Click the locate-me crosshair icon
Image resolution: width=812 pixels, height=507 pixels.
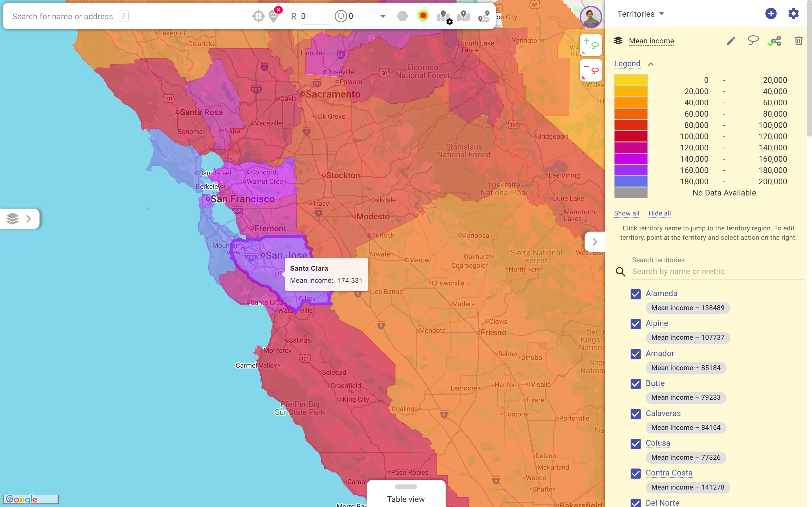click(x=258, y=16)
